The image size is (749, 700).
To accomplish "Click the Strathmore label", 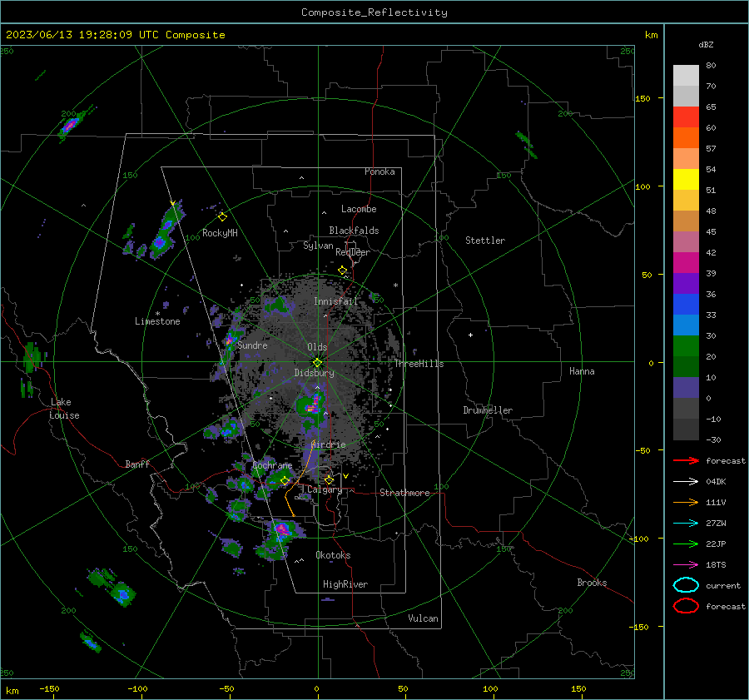I will (404, 493).
